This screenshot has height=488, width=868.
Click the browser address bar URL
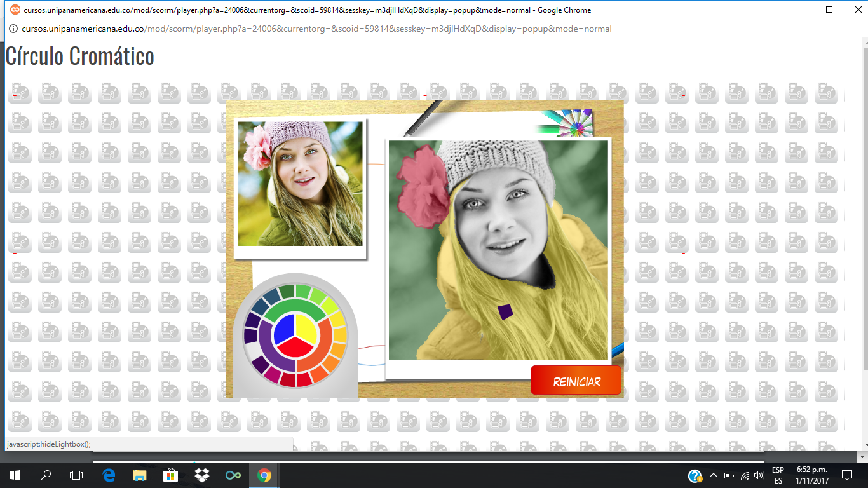coord(316,29)
